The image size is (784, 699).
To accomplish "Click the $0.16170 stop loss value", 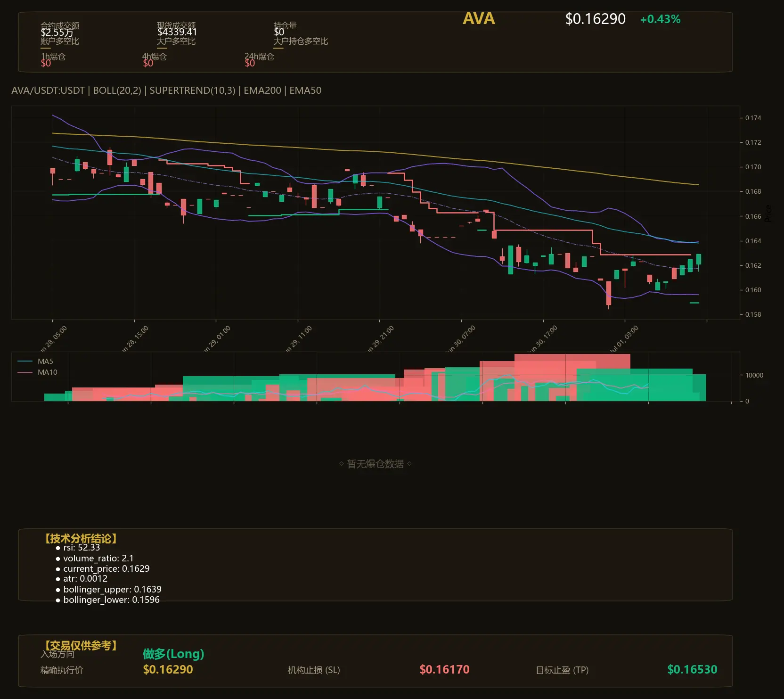I will point(444,670).
